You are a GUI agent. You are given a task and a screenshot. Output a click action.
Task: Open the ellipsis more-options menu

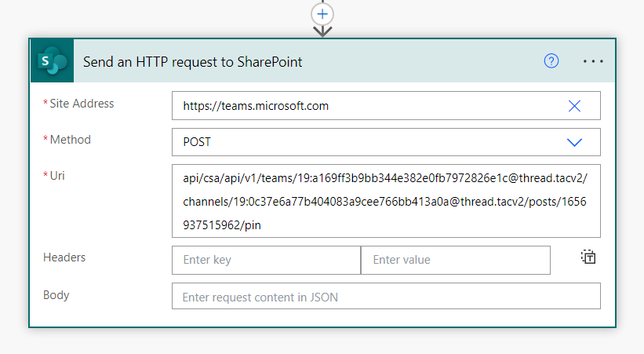(x=594, y=61)
